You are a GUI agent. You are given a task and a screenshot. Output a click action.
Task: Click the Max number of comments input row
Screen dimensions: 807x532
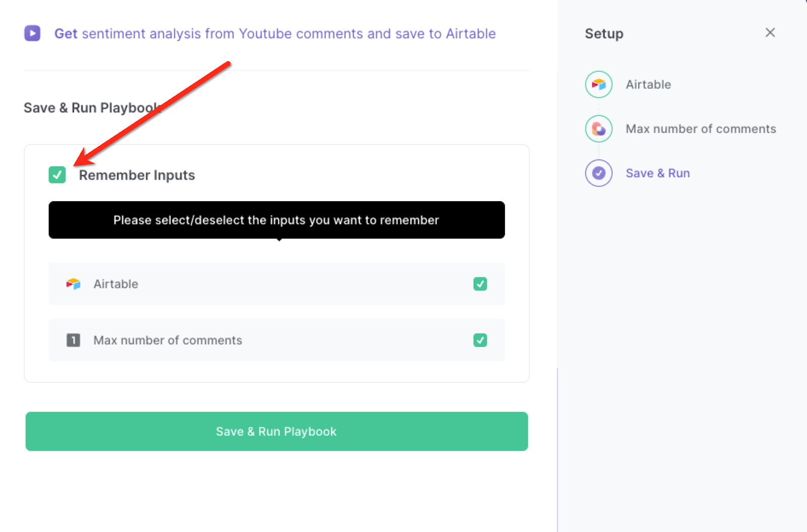tap(276, 340)
